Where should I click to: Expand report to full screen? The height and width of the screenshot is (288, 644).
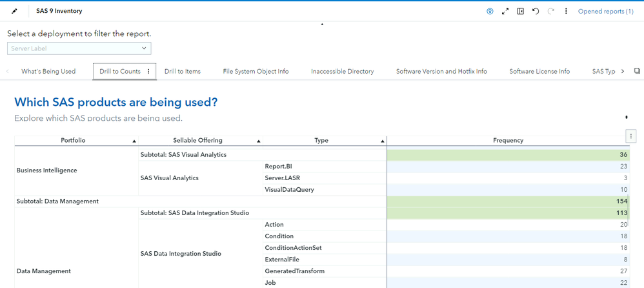505,12
